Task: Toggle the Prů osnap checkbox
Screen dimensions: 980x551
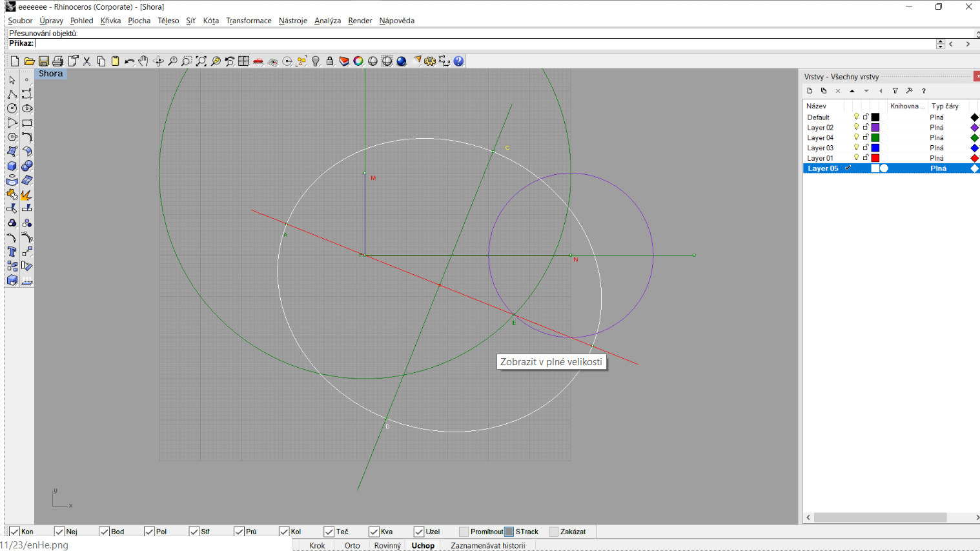Action: (x=239, y=532)
